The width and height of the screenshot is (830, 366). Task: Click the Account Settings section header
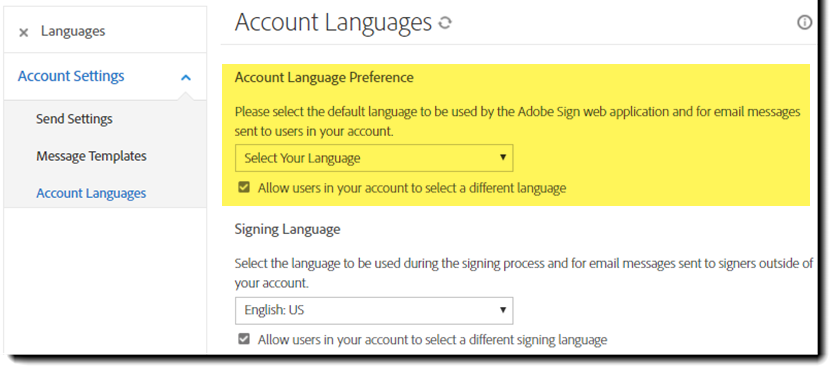[71, 76]
